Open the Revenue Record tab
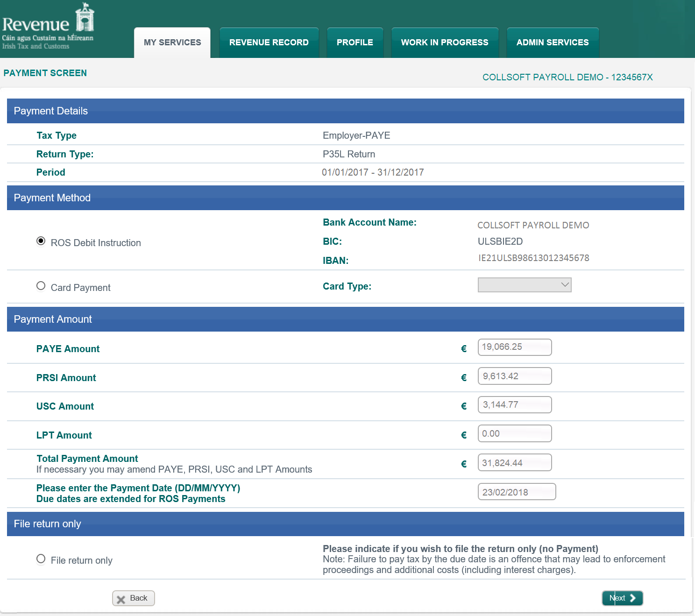Screen dimensions: 695x616 pyautogui.click(x=269, y=42)
